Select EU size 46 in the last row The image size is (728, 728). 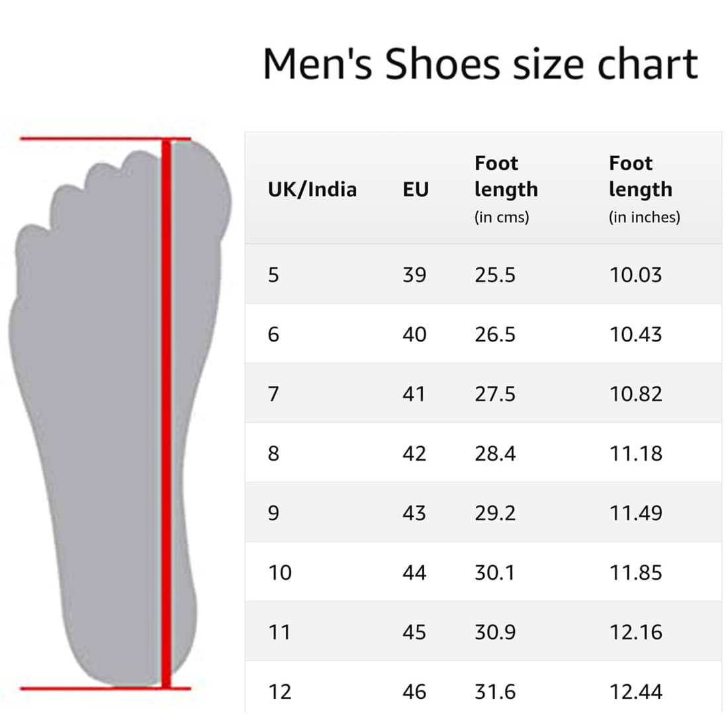pyautogui.click(x=414, y=692)
